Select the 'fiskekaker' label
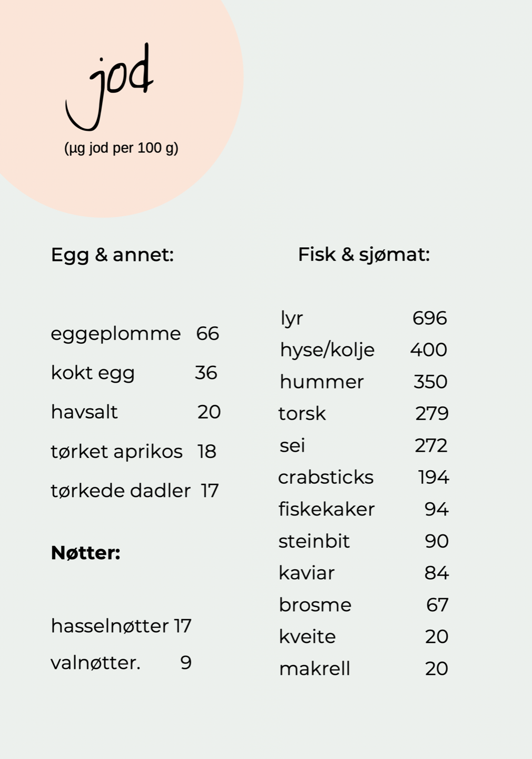Image resolution: width=532 pixels, height=759 pixels. pyautogui.click(x=327, y=509)
